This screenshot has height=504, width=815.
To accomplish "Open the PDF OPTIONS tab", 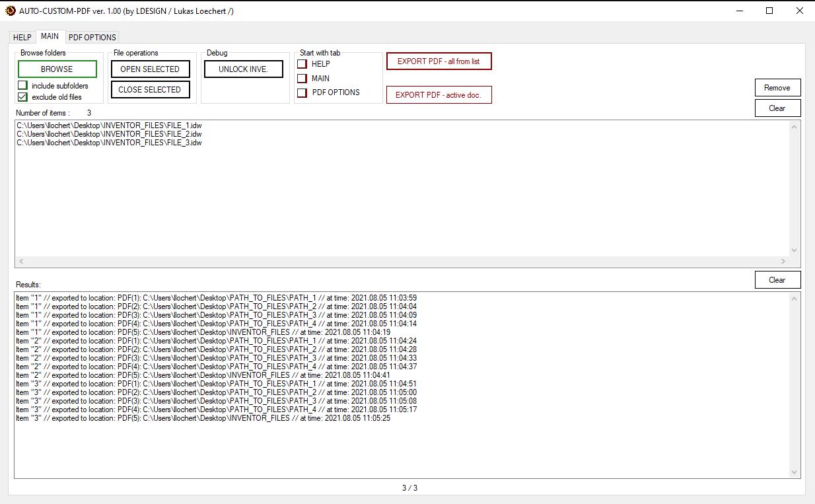I will [x=92, y=37].
